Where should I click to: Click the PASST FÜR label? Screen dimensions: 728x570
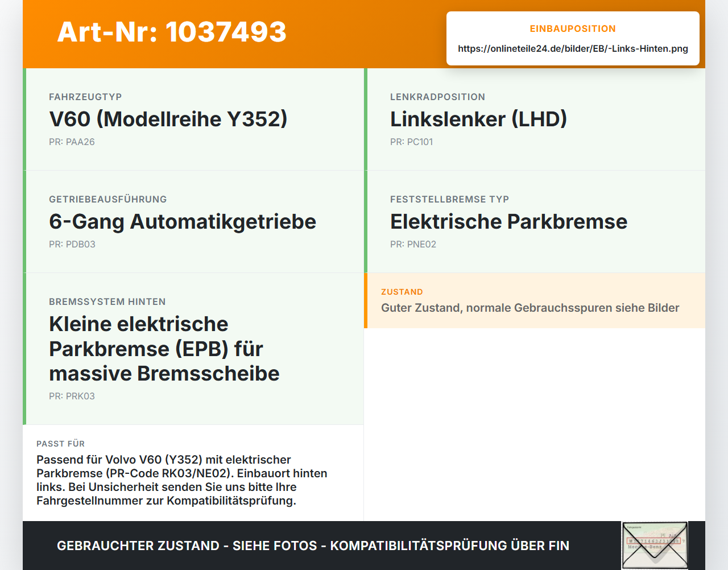(60, 444)
